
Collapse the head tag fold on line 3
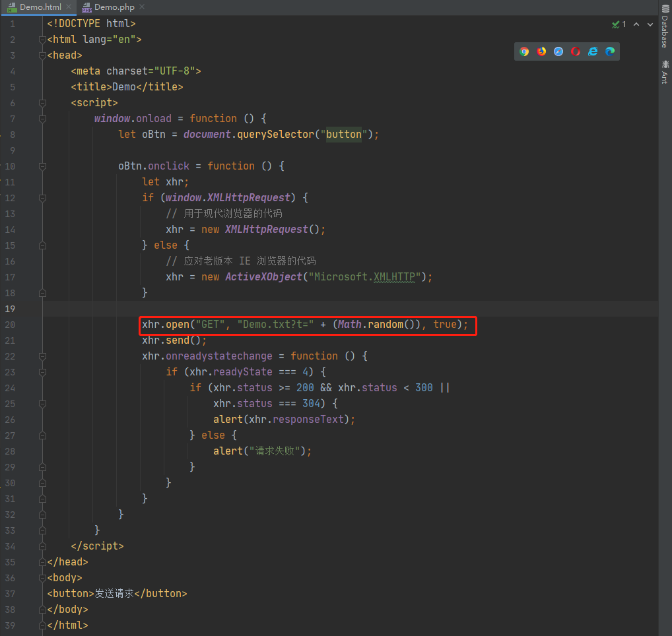click(x=42, y=55)
